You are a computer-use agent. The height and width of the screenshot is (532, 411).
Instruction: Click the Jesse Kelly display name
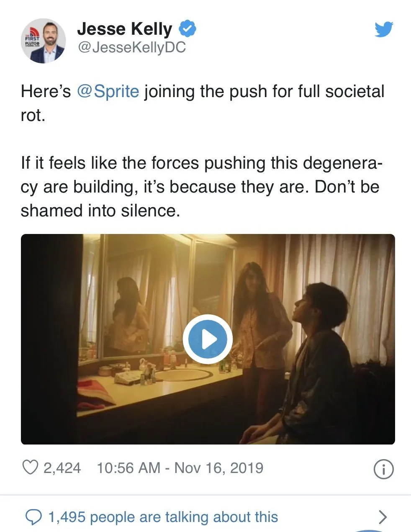coord(124,29)
